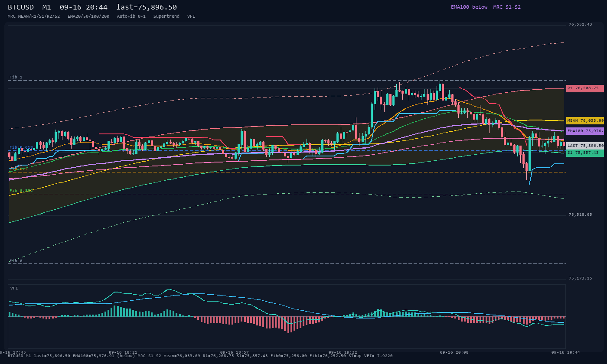Image resolution: width=607 pixels, height=364 pixels.
Task: Click the Fib 0.382 level label
Action: [21, 191]
